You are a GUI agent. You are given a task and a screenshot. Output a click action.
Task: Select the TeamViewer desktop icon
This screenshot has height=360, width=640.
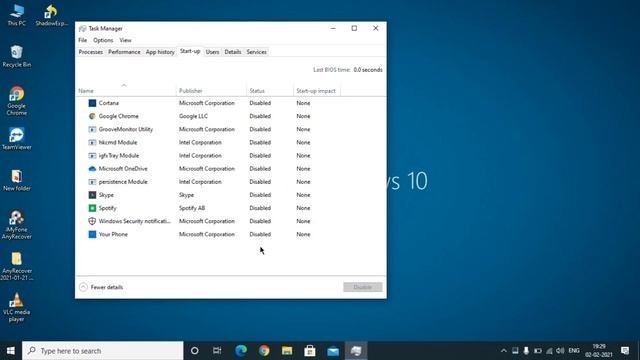pyautogui.click(x=17, y=138)
